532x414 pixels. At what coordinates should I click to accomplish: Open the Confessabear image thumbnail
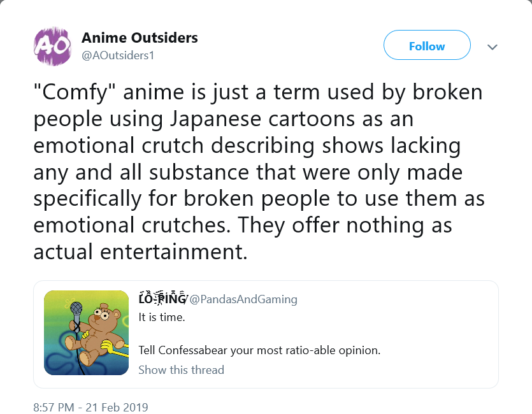(86, 332)
